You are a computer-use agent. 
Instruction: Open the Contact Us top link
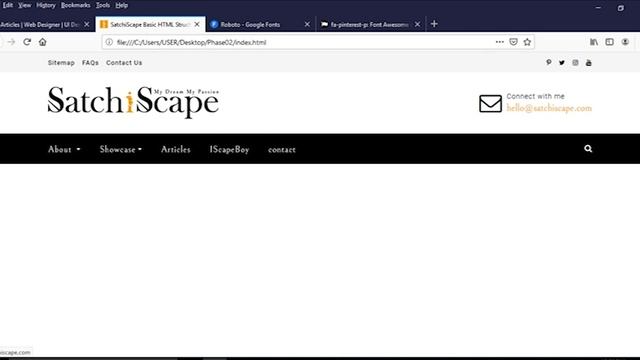coord(124,63)
